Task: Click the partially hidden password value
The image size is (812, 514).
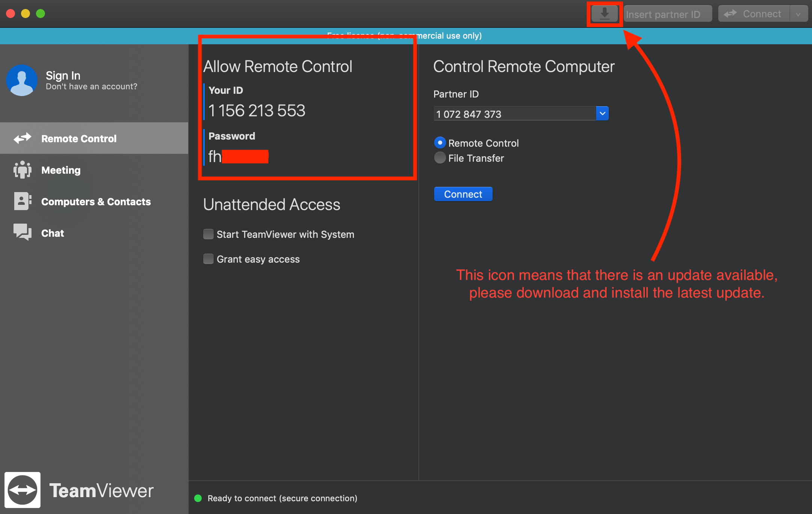Action: pos(238,156)
